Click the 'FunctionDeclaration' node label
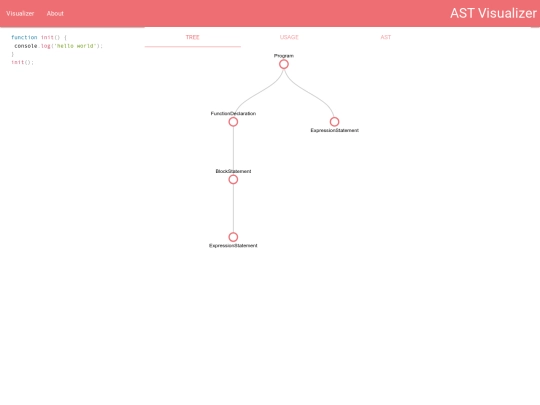Image resolution: width=540 pixels, height=405 pixels. tap(233, 113)
